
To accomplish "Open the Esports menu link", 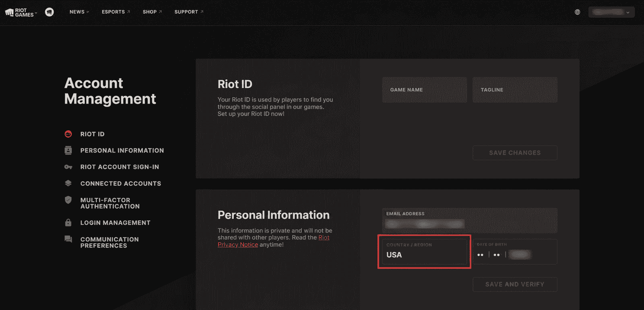I will tap(116, 12).
